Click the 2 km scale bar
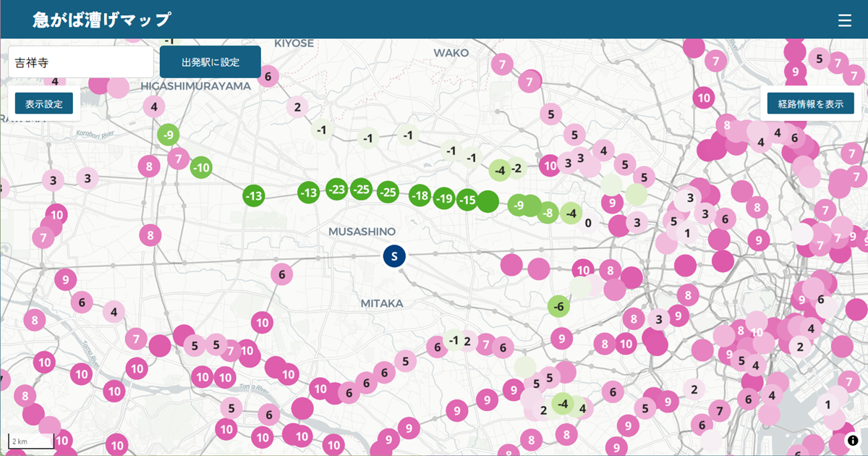This screenshot has height=456, width=868. click(x=31, y=441)
